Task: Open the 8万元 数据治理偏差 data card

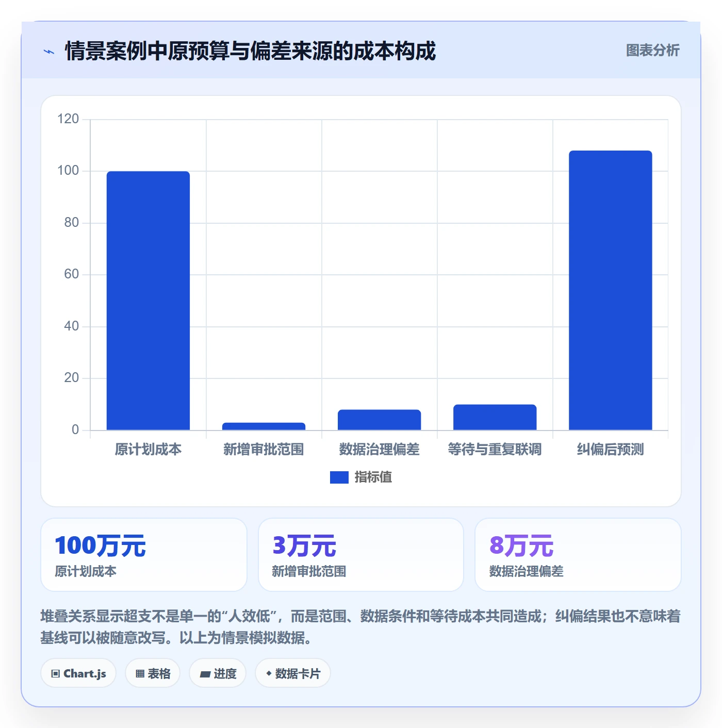Action: 578,555
